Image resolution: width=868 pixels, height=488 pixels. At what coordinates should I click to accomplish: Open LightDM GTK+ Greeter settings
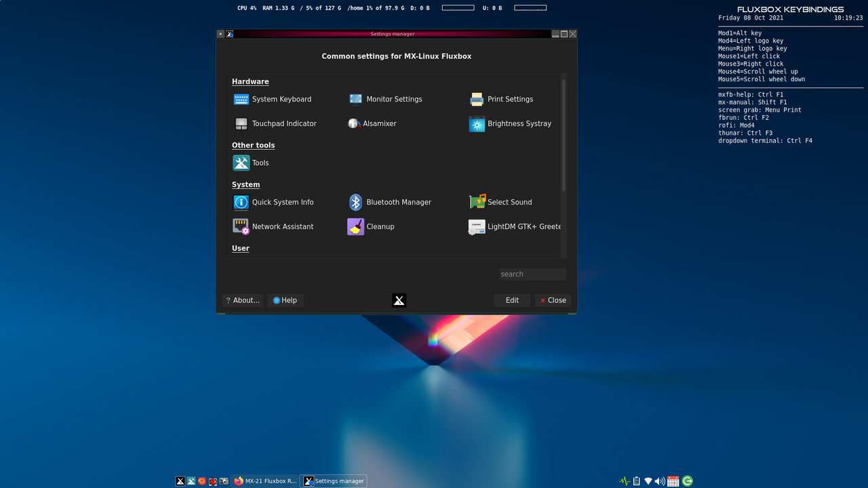[515, 226]
